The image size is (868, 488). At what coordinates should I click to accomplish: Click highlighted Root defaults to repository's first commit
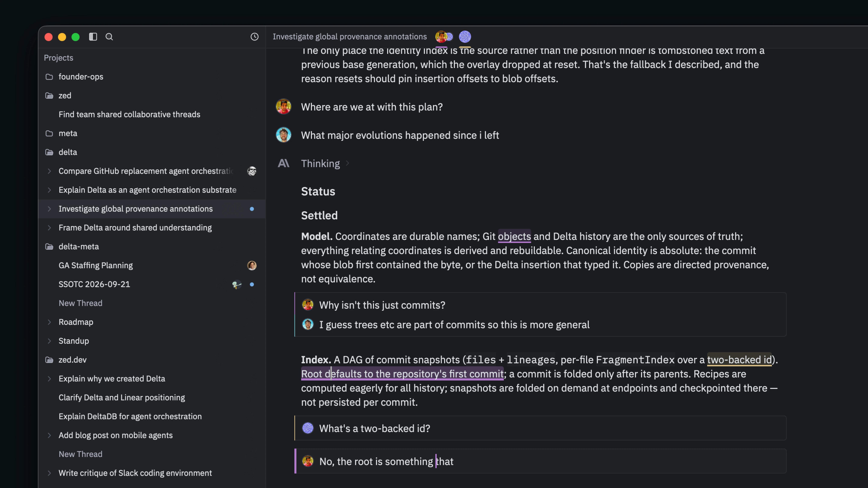(x=402, y=374)
